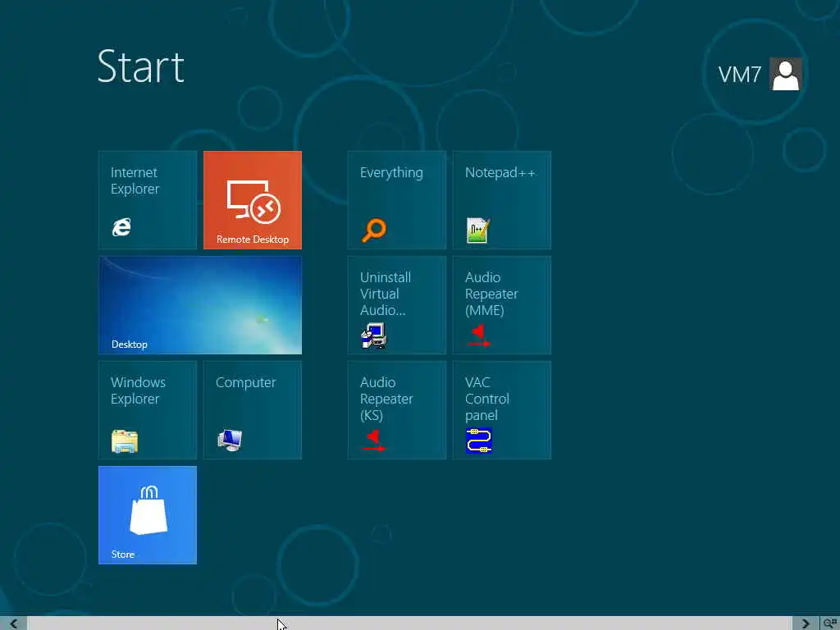This screenshot has height=630, width=840.
Task: Click the VM7 user account picture
Action: [785, 74]
